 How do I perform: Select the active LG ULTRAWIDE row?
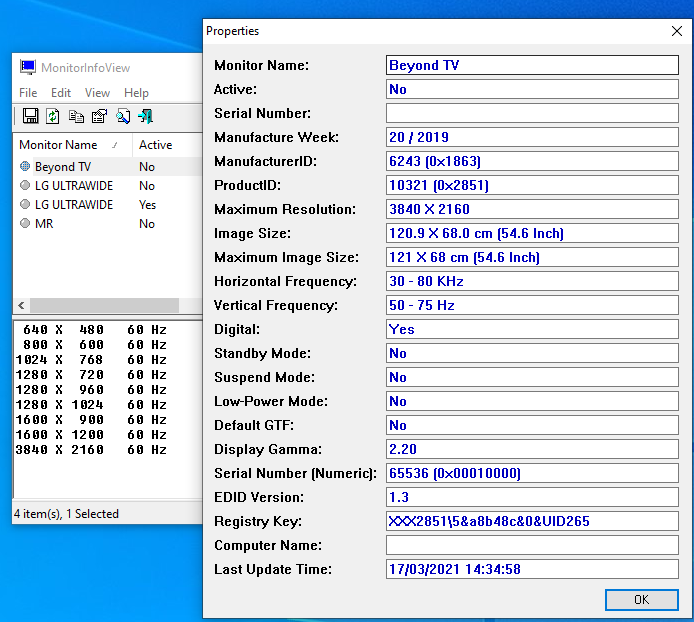click(74, 205)
